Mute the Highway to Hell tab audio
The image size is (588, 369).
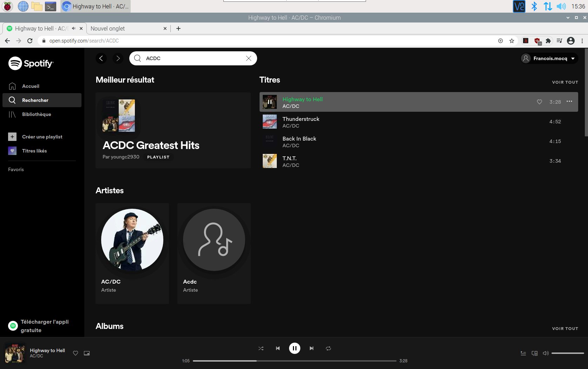[73, 28]
